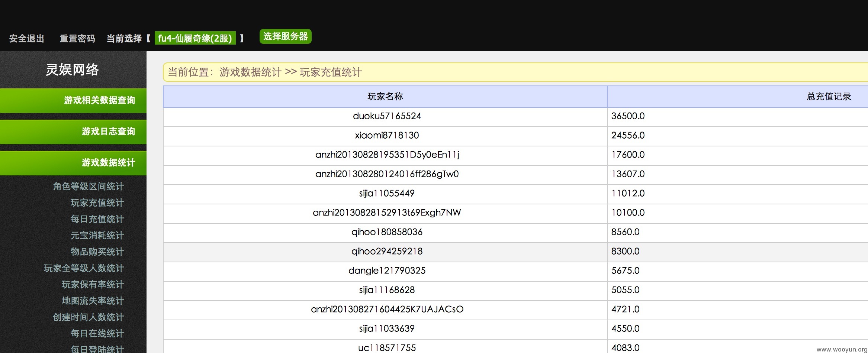Viewport: 868px width, 353px height.
Task: Open 元宝消耗统计 in the sidebar
Action: pos(97,235)
